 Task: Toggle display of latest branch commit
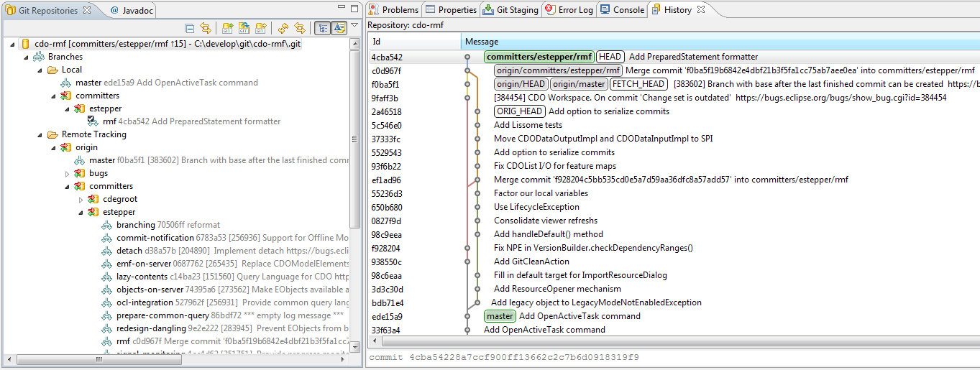point(339,29)
